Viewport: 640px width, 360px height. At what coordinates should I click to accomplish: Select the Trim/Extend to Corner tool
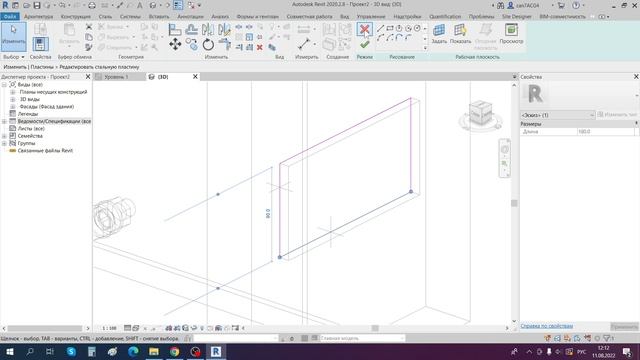click(224, 44)
